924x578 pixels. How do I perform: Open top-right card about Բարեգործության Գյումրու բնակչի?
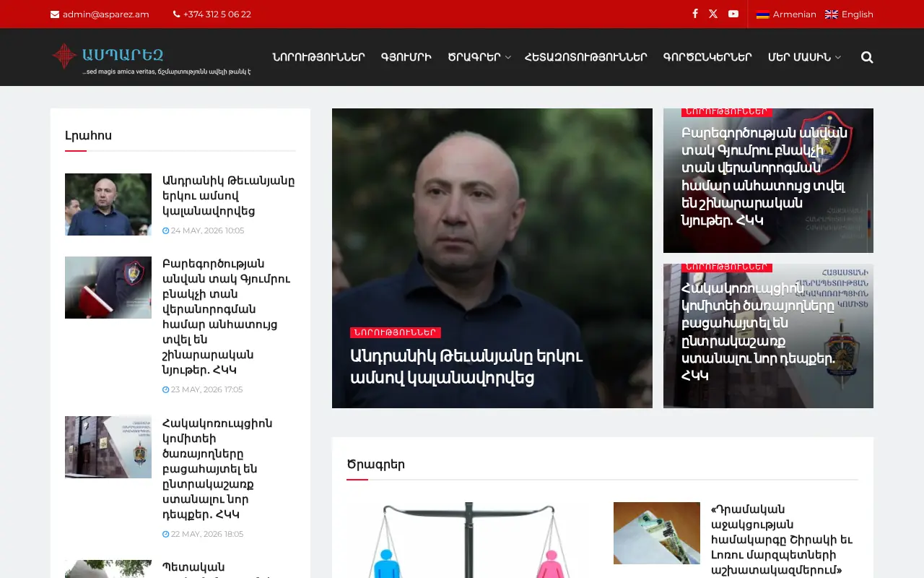coord(768,181)
